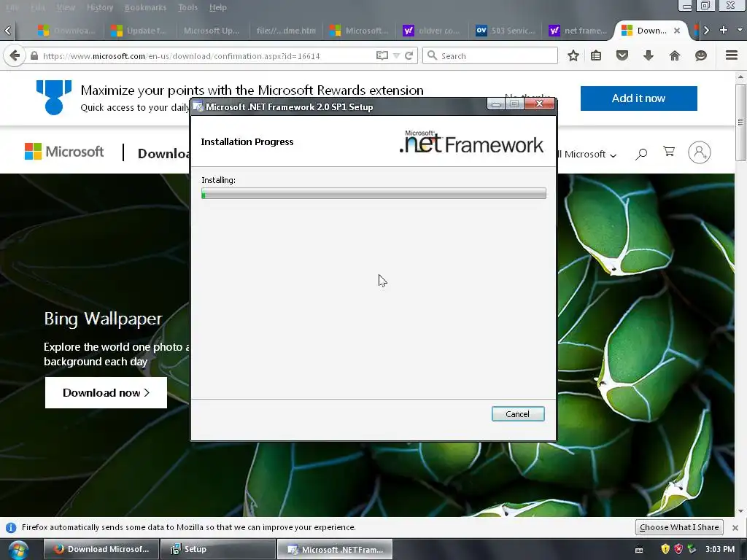Go to Firefox Home icon

point(675,55)
